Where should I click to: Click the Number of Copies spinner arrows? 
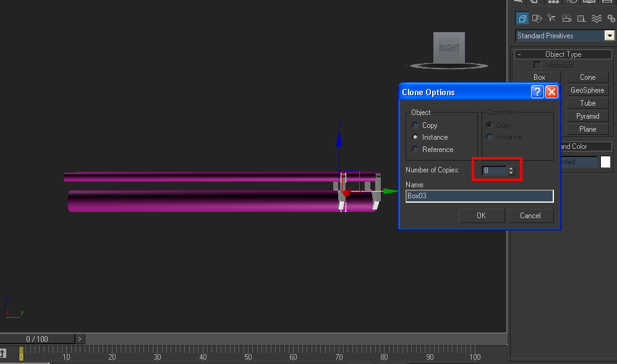pyautogui.click(x=511, y=171)
